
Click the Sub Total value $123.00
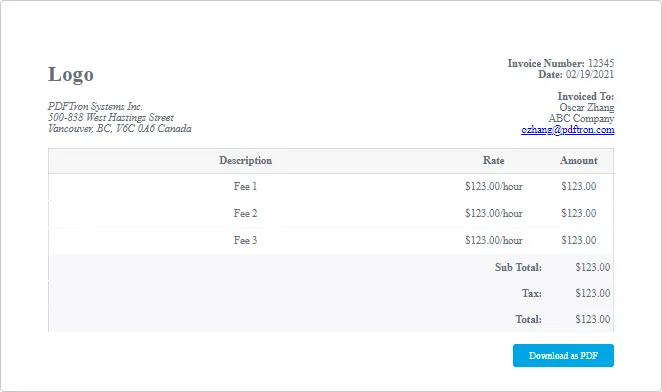[x=592, y=267]
